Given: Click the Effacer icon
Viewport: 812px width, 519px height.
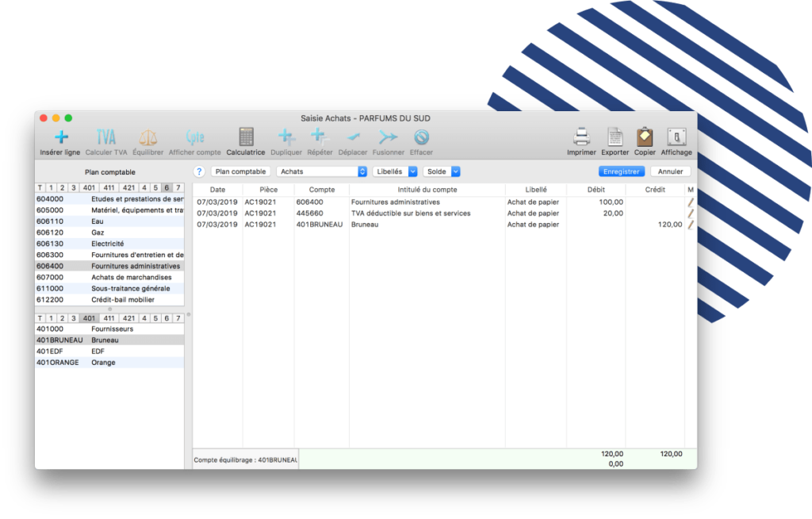Looking at the screenshot, I should (x=421, y=139).
